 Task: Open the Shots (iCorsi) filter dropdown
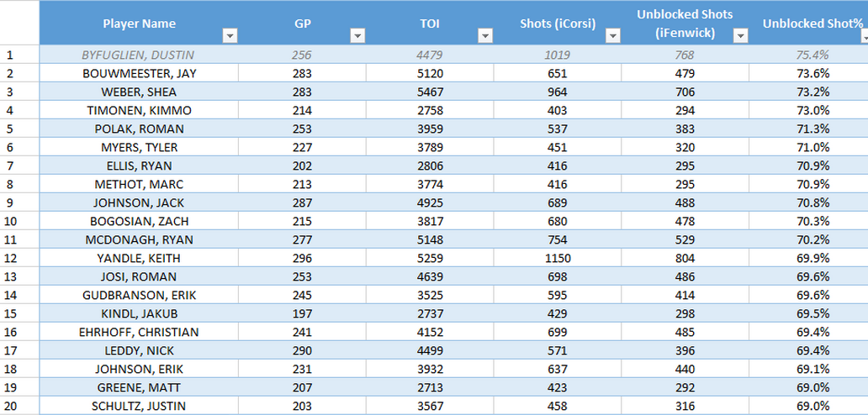(613, 36)
